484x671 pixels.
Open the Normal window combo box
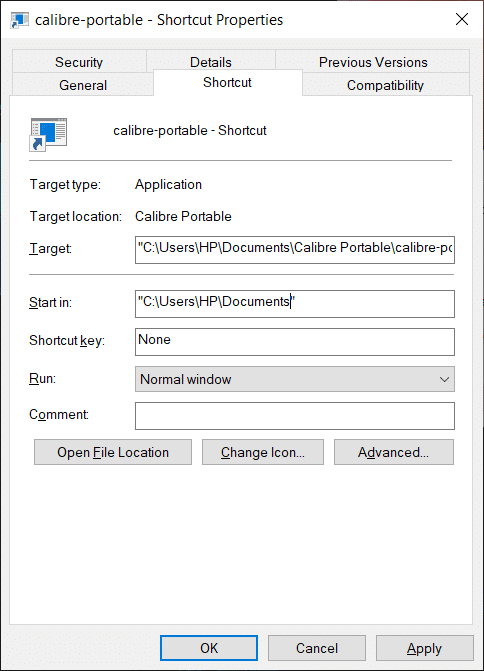[x=295, y=379]
